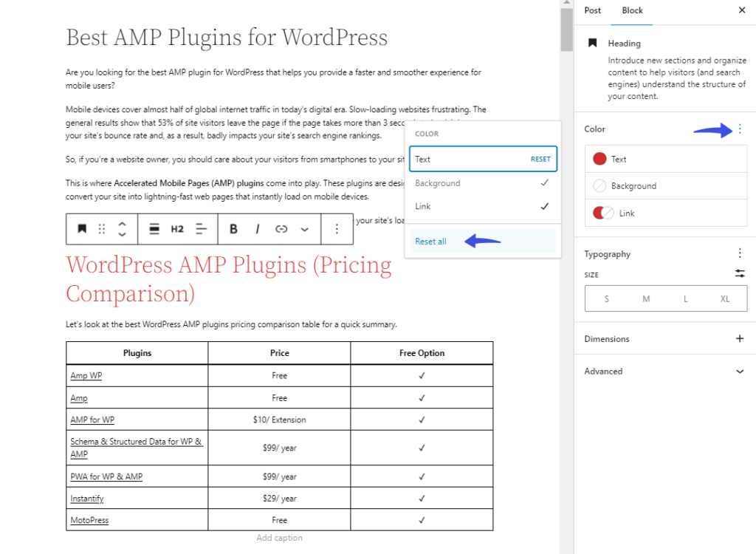The image size is (756, 554).
Task: Click the Dimensions panel label
Action: 607,339
